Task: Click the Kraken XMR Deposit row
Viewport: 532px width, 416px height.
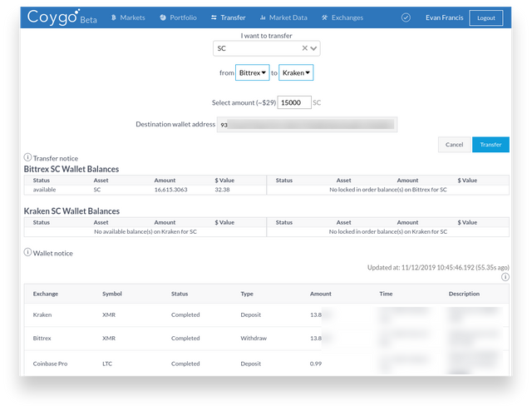Action: [x=266, y=314]
